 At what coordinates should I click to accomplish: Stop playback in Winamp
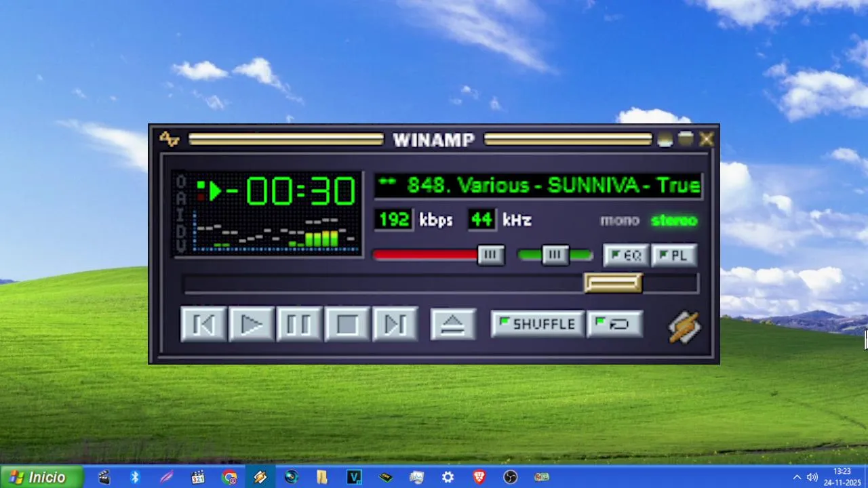coord(347,324)
